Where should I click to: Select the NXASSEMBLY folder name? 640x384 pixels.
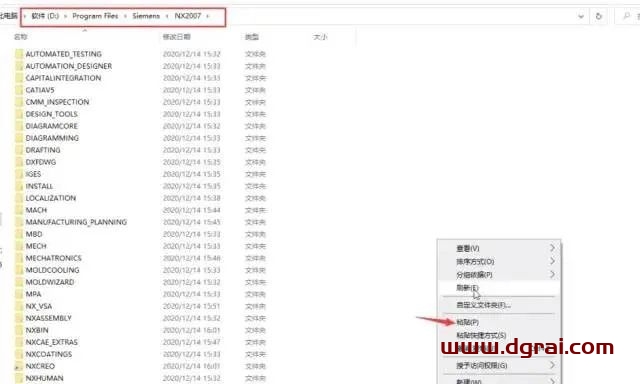[49, 318]
